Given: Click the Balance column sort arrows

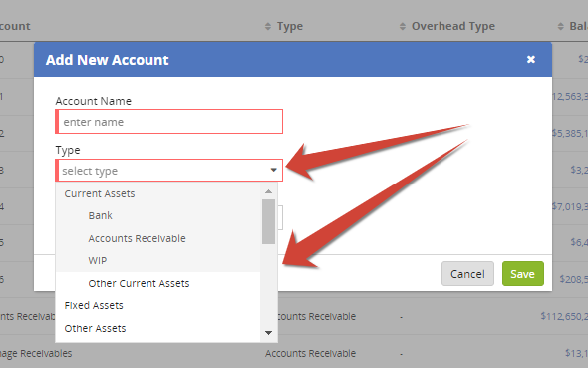Looking at the screenshot, I should click(561, 26).
